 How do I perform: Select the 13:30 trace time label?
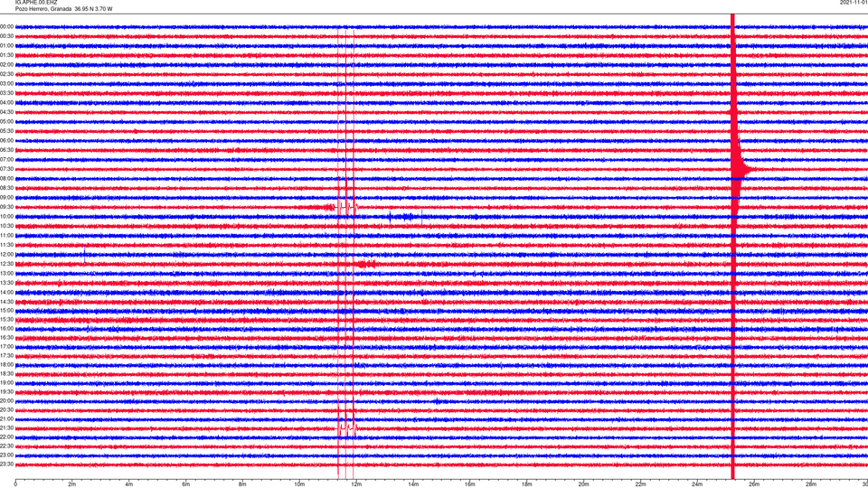point(7,283)
